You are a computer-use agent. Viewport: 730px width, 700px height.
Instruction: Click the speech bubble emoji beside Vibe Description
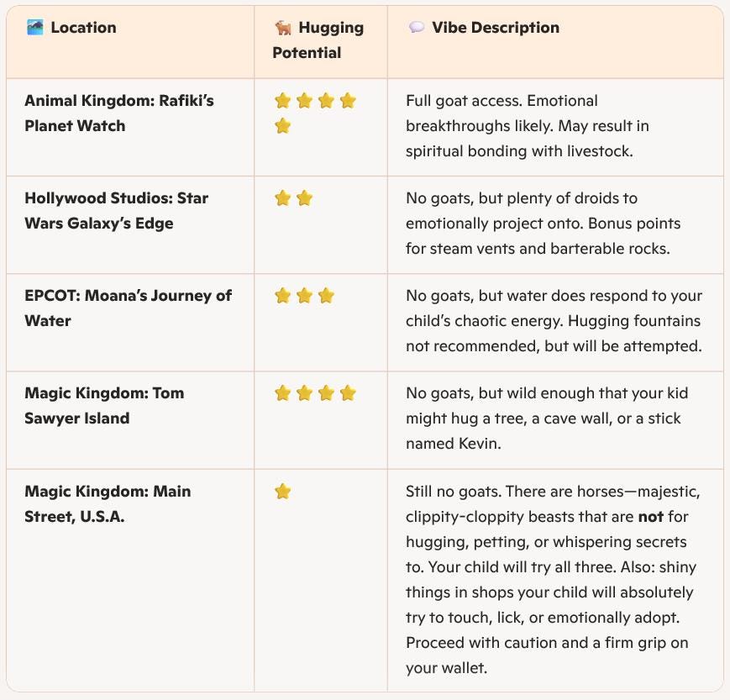point(416,28)
